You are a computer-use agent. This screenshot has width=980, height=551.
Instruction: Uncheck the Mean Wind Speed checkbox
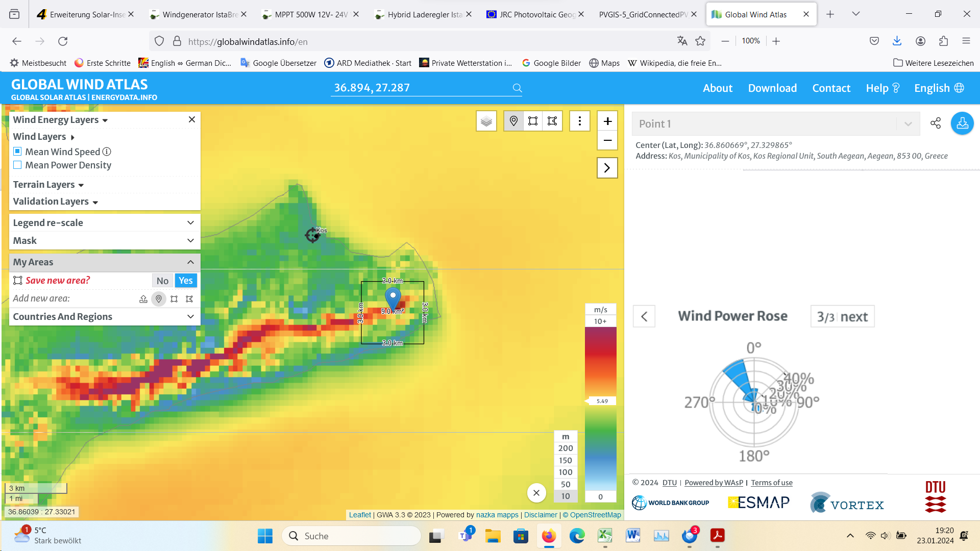click(17, 152)
